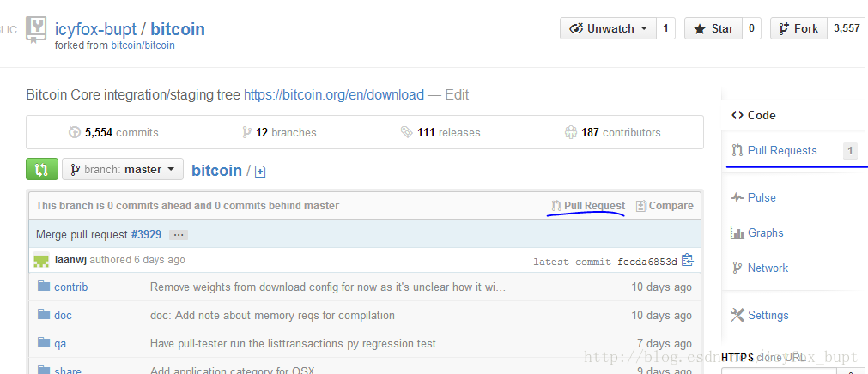Open Compare link in branch info bar
Image resolution: width=868 pixels, height=374 pixels.
[x=665, y=206]
